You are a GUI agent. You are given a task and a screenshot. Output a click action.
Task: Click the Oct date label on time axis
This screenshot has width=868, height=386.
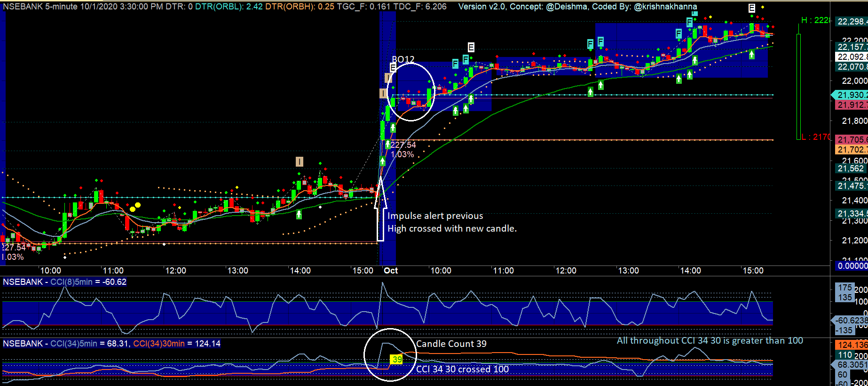pyautogui.click(x=390, y=271)
